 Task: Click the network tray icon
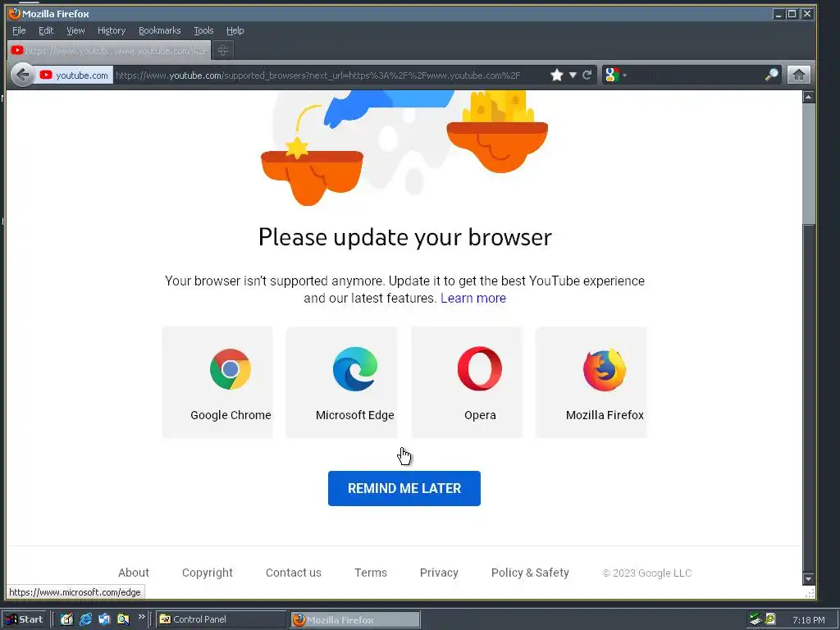click(x=756, y=619)
